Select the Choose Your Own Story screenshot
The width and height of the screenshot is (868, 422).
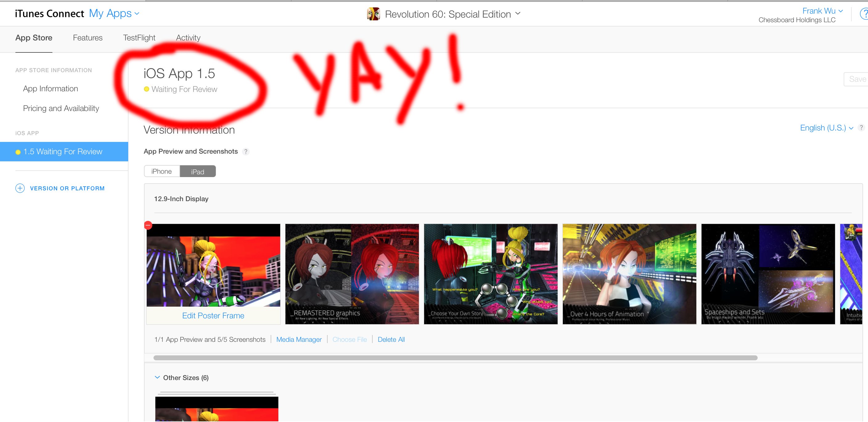click(x=491, y=274)
